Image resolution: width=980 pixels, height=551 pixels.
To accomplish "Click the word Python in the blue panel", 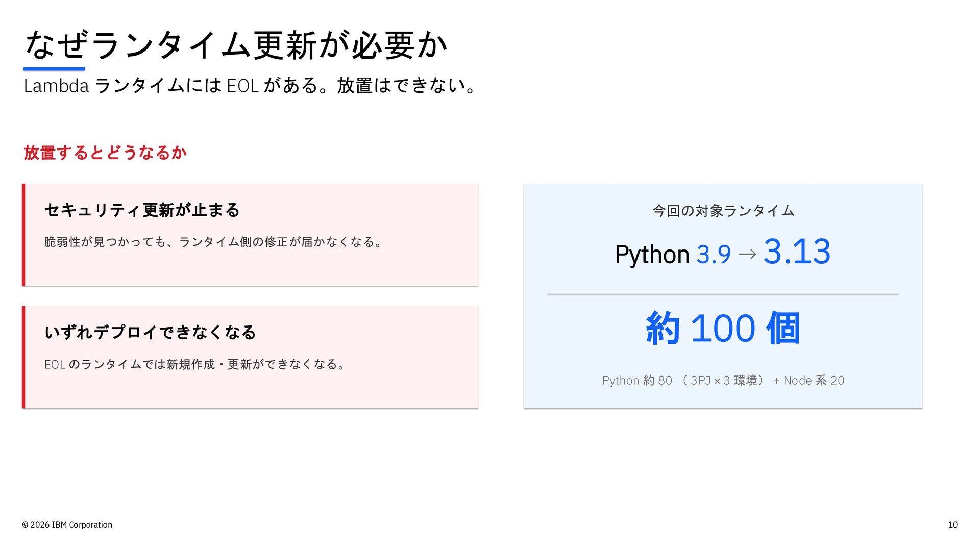I will point(652,255).
